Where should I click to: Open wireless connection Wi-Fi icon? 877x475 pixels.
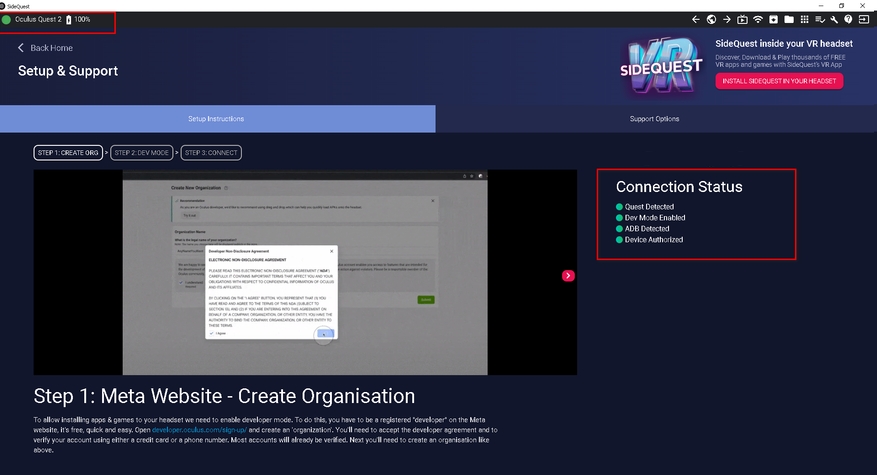pos(758,19)
